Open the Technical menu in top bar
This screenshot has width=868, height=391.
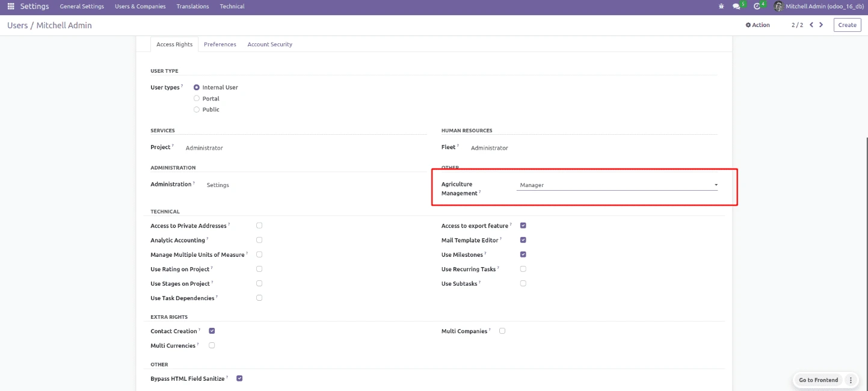point(232,7)
